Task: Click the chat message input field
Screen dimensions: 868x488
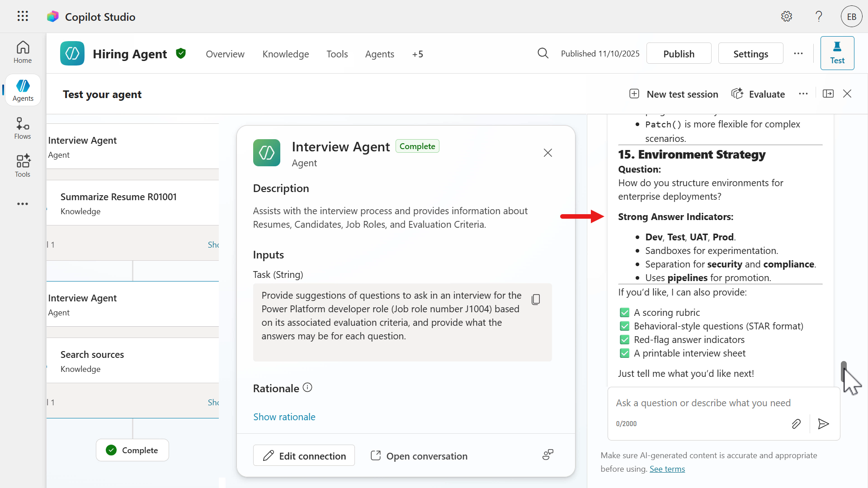Action: pos(703,403)
